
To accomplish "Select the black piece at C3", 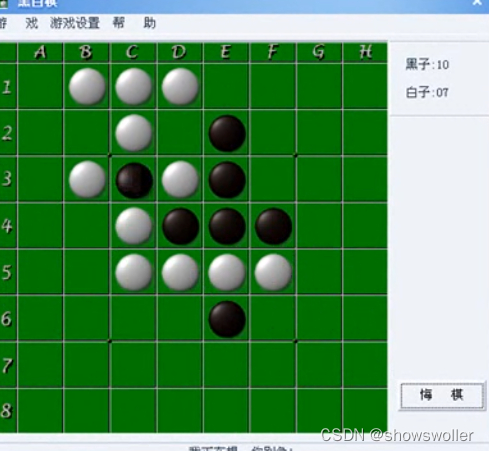I will [134, 180].
